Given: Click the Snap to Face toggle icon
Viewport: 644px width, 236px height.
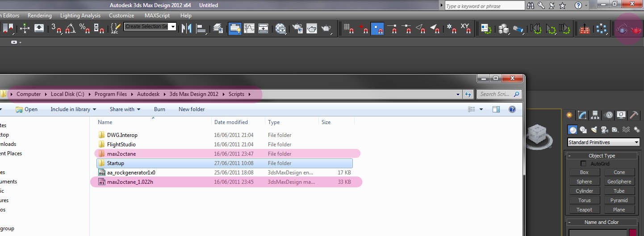Looking at the screenshot, I should point(435,28).
